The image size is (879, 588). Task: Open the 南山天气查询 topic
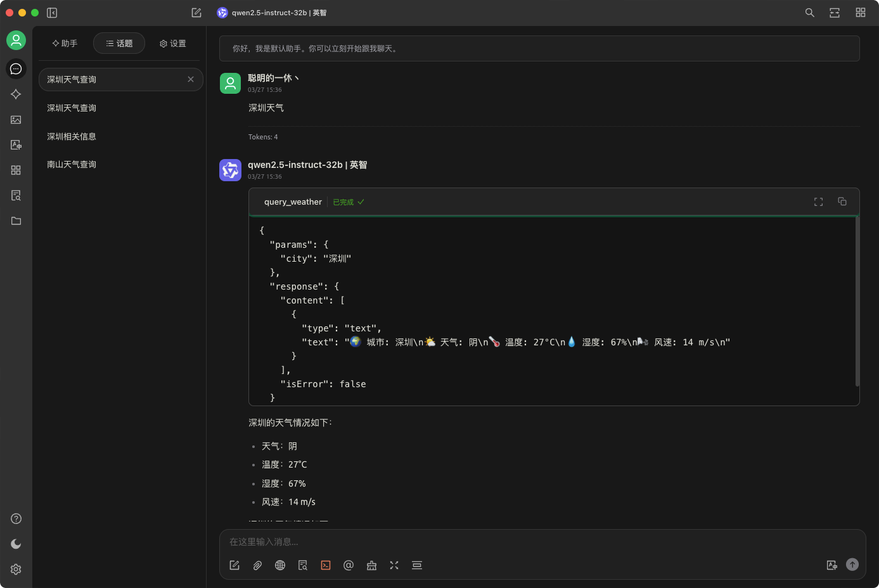(x=121, y=165)
